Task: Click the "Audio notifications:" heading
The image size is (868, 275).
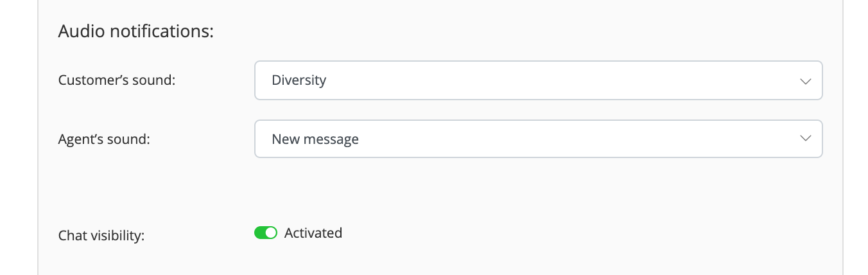Action: pos(135,31)
